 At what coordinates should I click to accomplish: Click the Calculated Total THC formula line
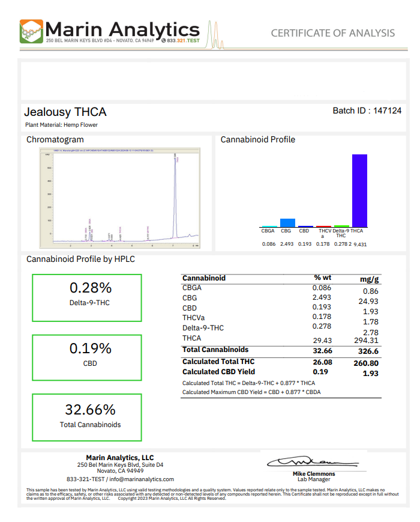[248, 383]
